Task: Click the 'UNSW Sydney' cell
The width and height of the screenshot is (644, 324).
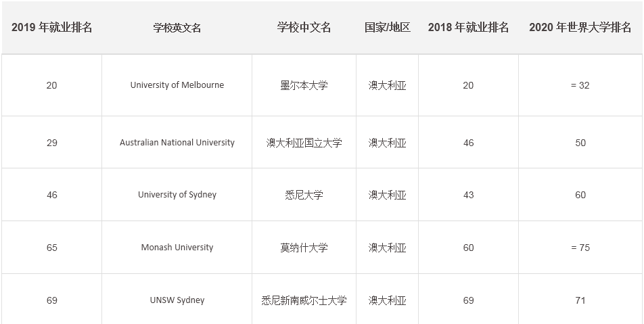Action: pos(177,300)
